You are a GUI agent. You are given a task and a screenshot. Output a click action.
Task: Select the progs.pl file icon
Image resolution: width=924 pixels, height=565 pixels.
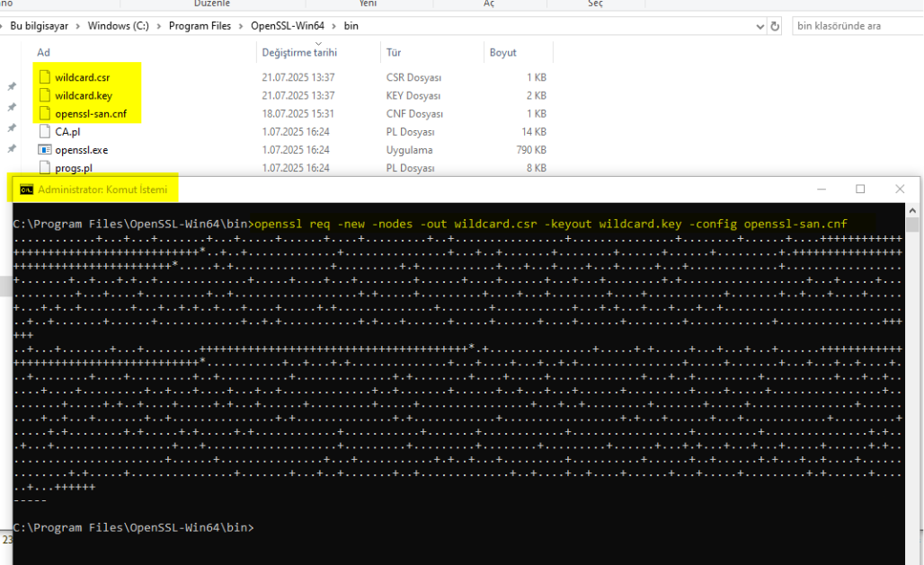click(x=45, y=168)
